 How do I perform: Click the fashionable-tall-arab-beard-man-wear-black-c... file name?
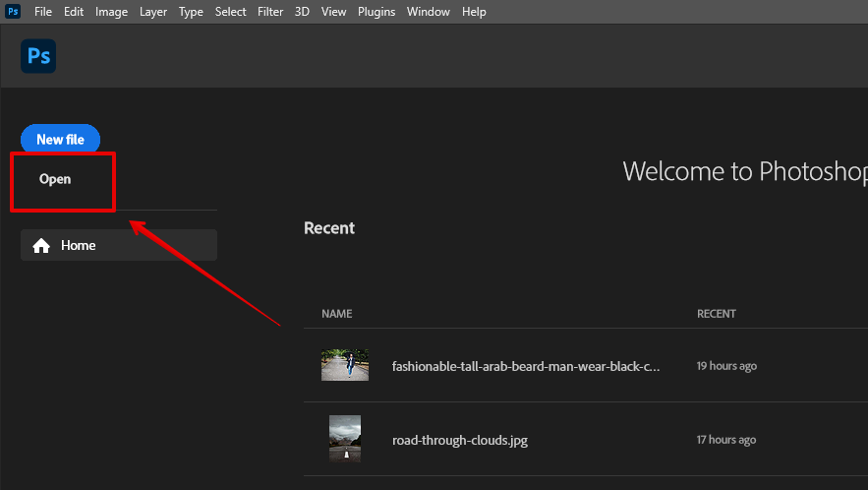pos(526,366)
